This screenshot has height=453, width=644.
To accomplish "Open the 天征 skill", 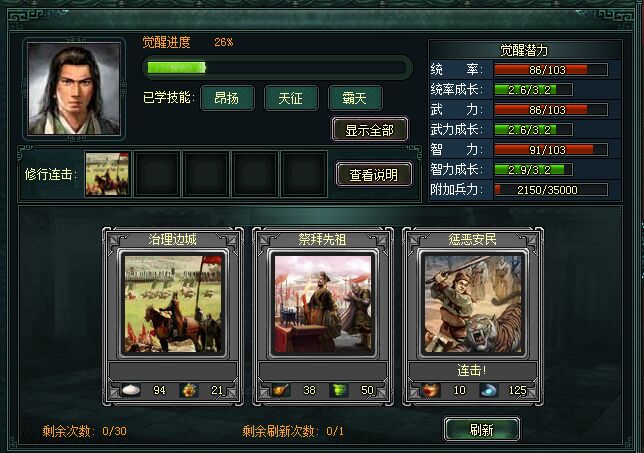I will [x=291, y=98].
